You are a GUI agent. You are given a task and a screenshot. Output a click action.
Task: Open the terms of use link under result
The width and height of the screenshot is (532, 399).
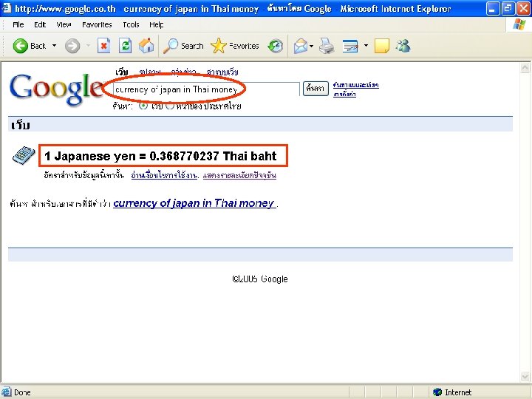tap(164, 175)
